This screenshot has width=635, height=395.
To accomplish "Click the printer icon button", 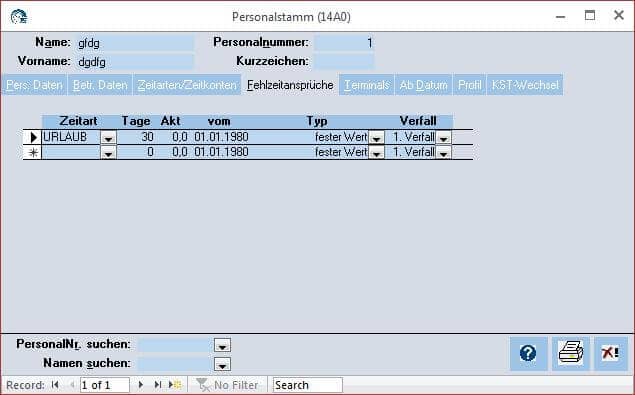I will point(571,353).
